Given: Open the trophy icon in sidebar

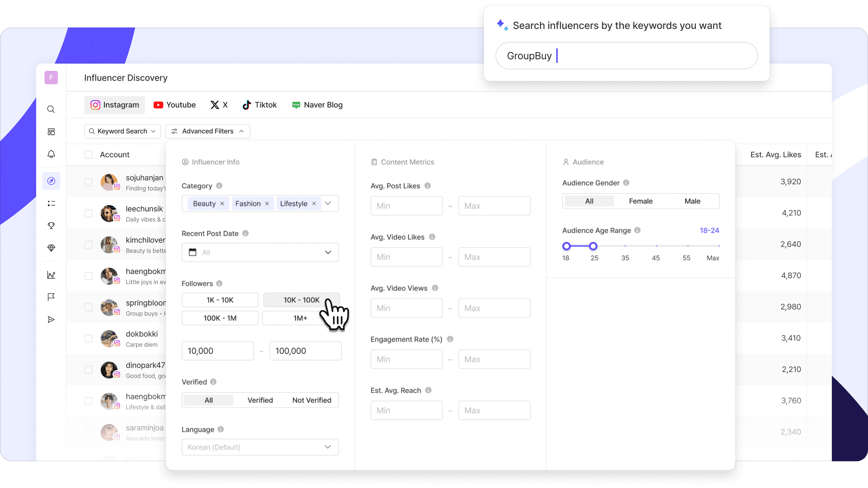Looking at the screenshot, I should click(x=51, y=226).
